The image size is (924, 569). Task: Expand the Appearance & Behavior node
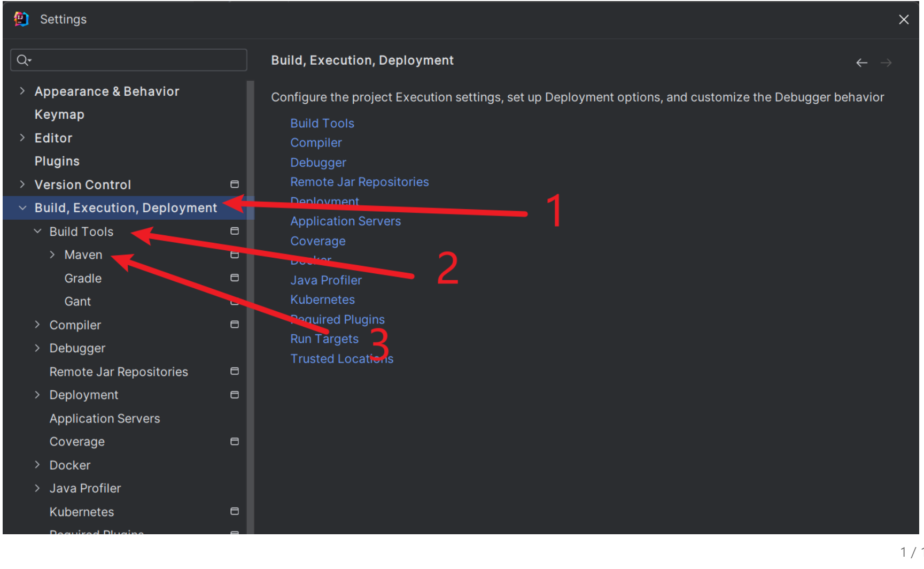coord(22,91)
